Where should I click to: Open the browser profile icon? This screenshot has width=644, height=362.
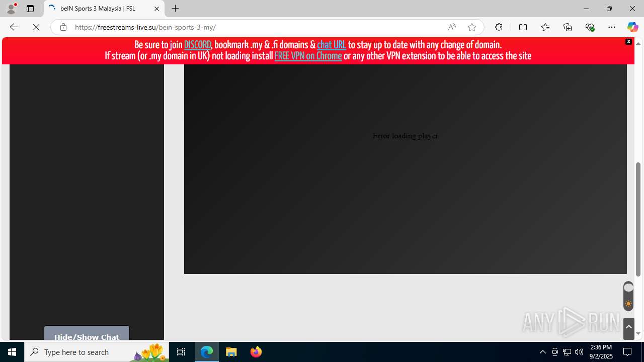[x=11, y=9]
